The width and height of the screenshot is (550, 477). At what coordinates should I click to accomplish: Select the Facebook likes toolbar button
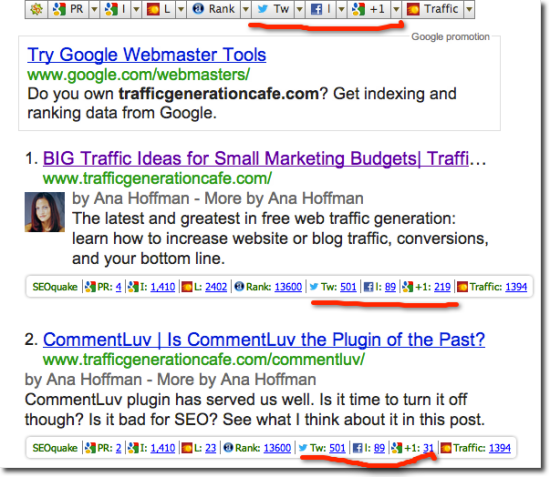pos(321,9)
